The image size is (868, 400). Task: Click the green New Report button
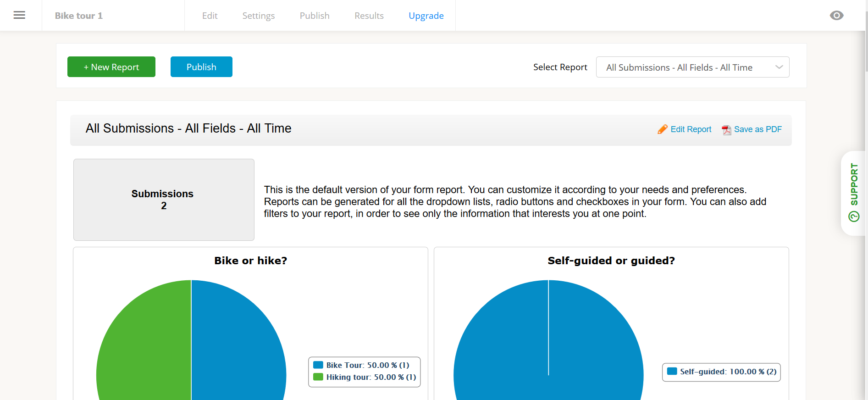[x=111, y=67]
